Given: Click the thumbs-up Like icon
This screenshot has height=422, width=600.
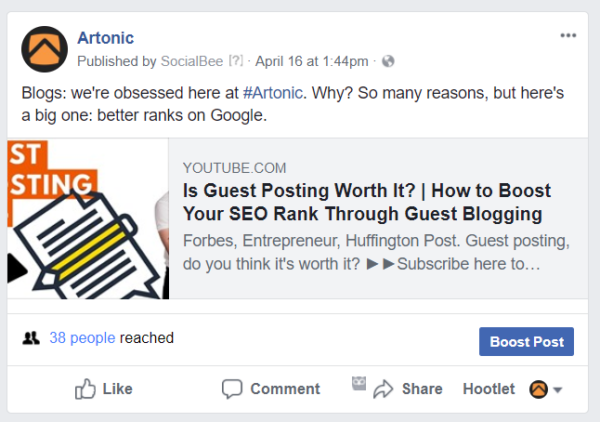Looking at the screenshot, I should pos(85,389).
